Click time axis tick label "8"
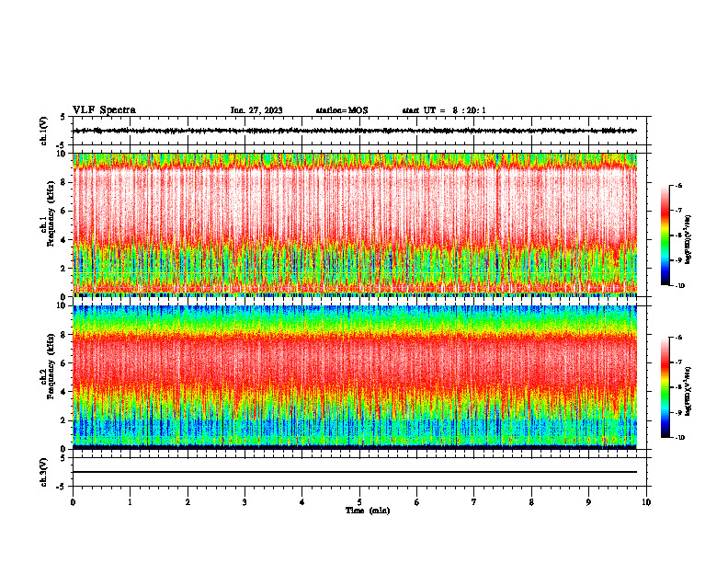This screenshot has width=728, height=563. point(531,502)
